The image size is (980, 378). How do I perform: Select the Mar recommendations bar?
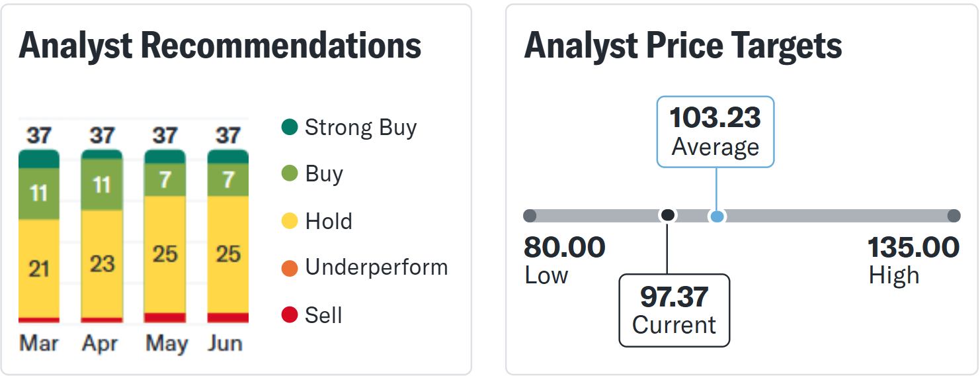[x=39, y=236]
